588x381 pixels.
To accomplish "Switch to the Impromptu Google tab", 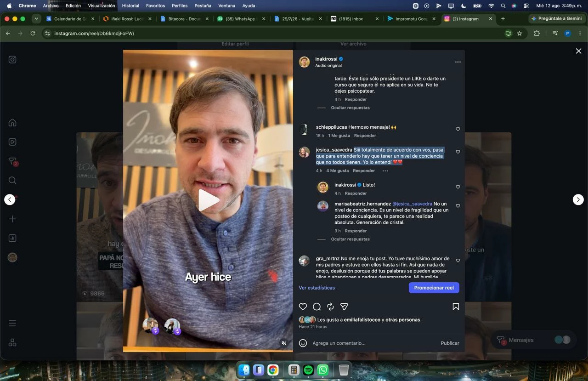I will [x=412, y=19].
